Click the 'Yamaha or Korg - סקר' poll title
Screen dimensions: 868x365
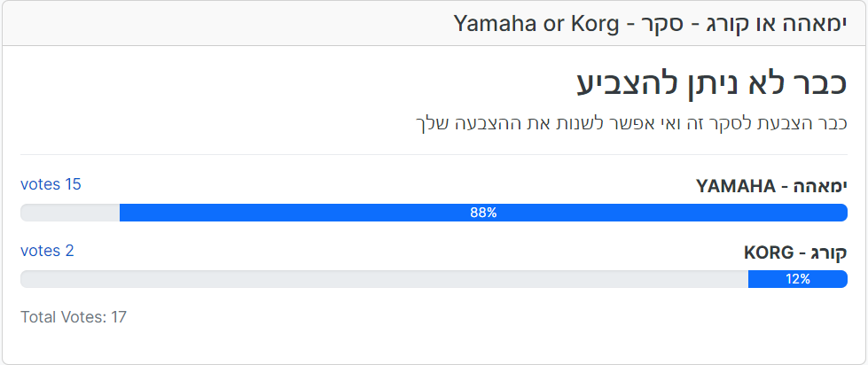[651, 24]
